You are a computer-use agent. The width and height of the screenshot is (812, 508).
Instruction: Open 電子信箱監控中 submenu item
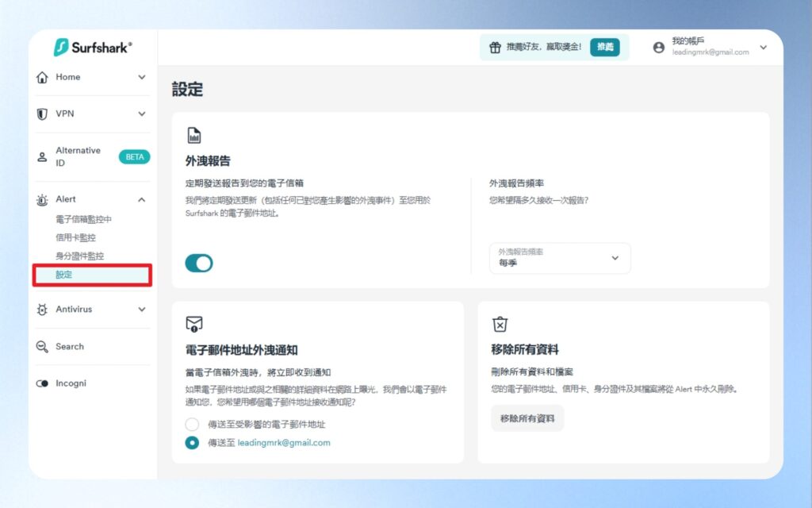pos(83,219)
